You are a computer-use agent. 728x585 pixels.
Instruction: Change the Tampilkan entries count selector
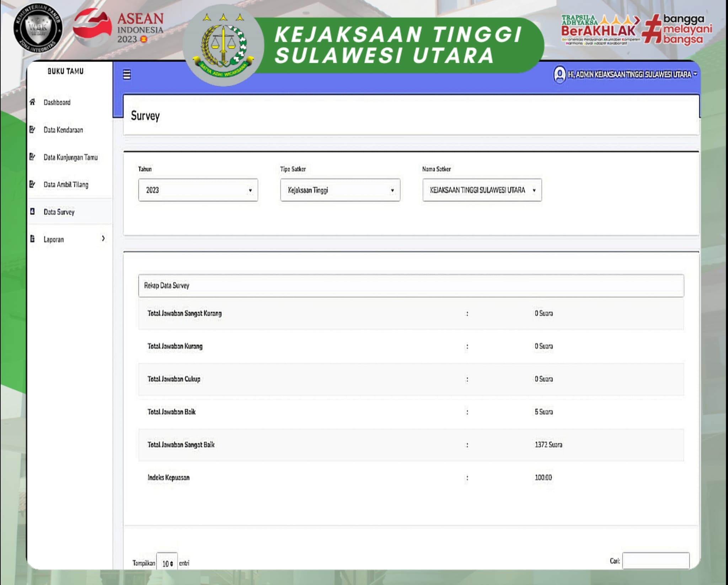click(x=167, y=563)
